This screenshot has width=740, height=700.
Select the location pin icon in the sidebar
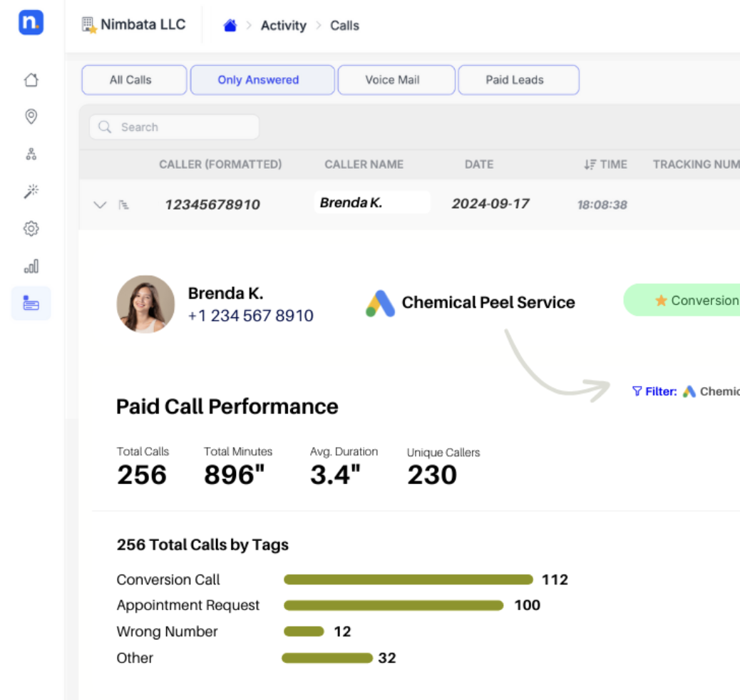pyautogui.click(x=31, y=117)
